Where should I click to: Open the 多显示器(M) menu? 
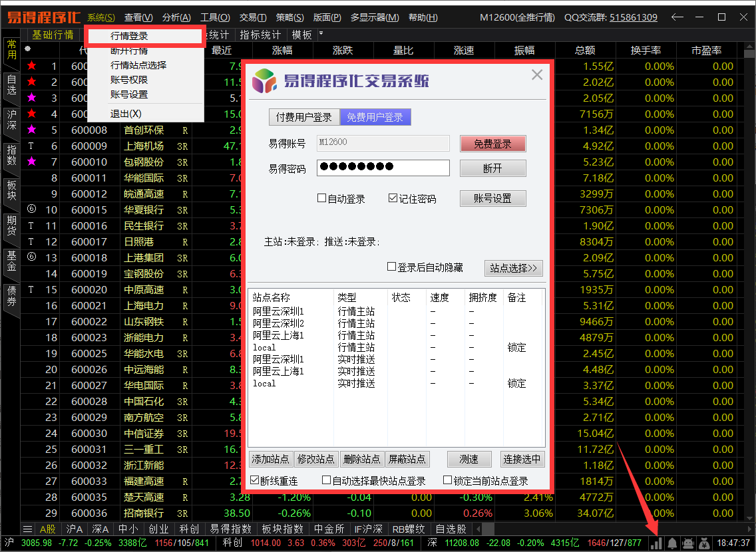click(x=375, y=17)
